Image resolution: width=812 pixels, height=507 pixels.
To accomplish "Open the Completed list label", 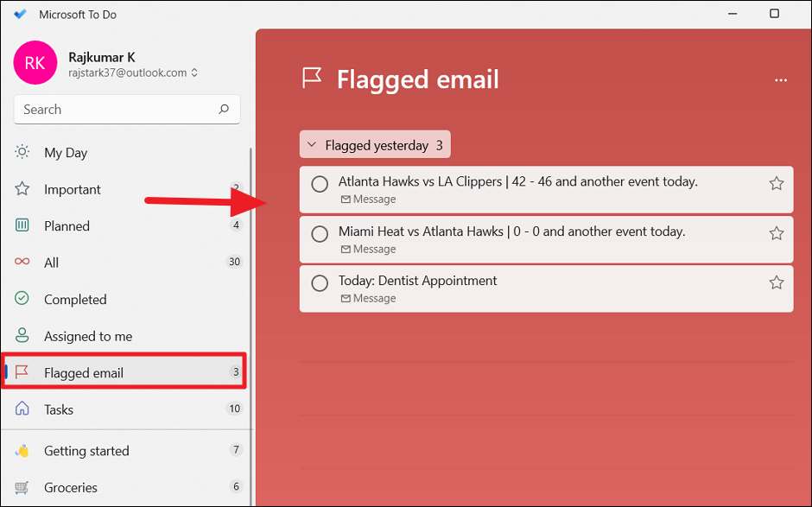I will (x=75, y=300).
